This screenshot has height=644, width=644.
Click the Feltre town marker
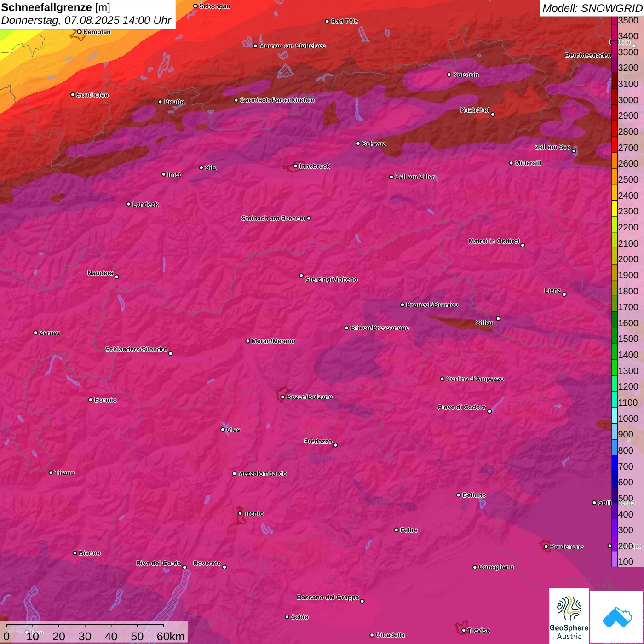pos(396,530)
